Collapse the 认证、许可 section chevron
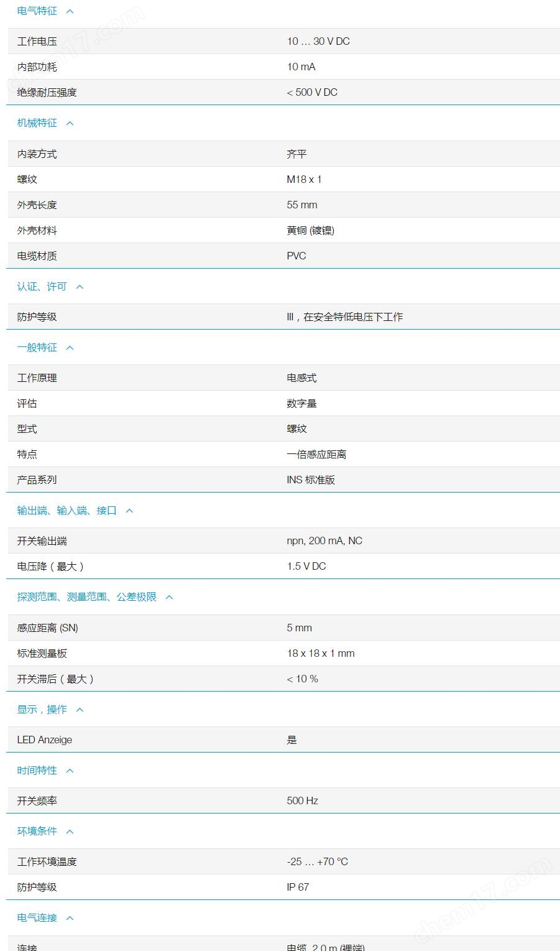The width and height of the screenshot is (560, 951). click(80, 287)
